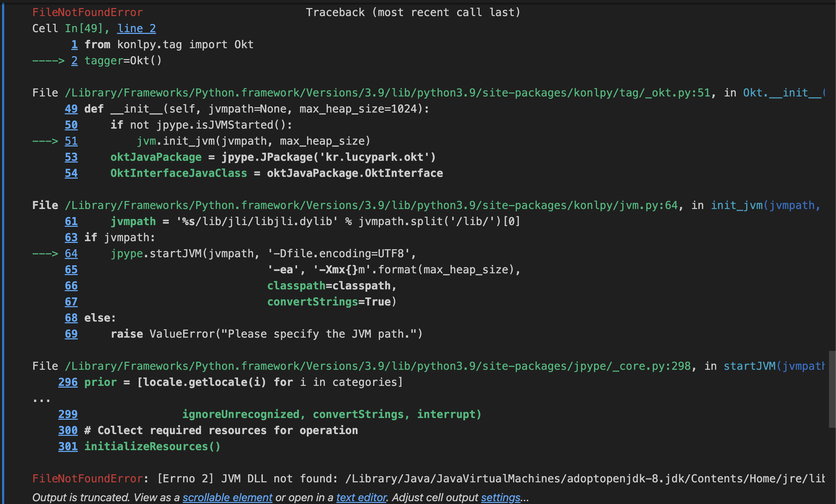Jump to line 50 in _okt.py
The image size is (836, 504).
click(x=71, y=125)
